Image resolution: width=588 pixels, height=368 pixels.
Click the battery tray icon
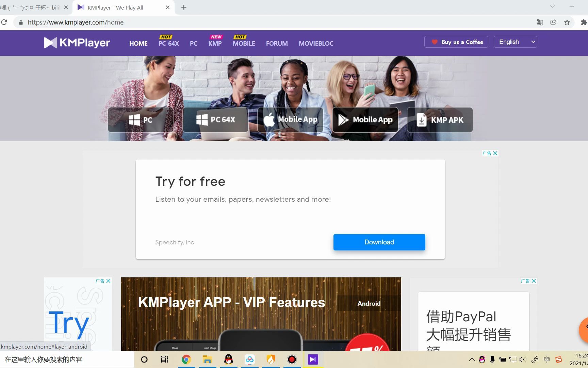502,359
